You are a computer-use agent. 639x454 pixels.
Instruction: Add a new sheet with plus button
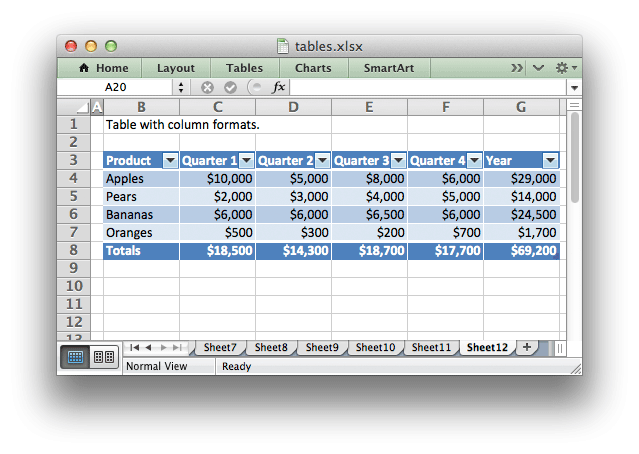527,347
